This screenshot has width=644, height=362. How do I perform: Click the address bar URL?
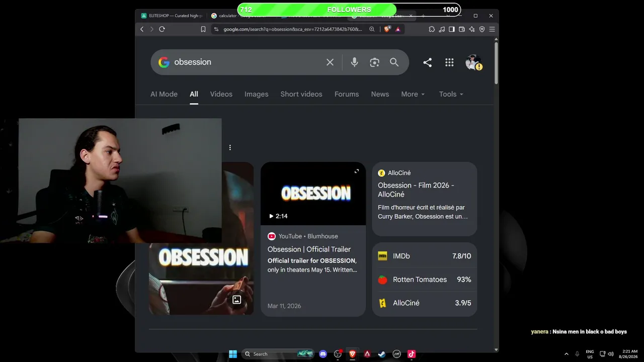(x=293, y=29)
